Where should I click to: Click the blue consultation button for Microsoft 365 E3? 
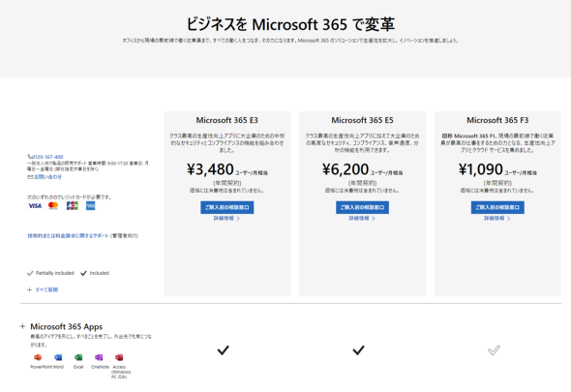226,207
